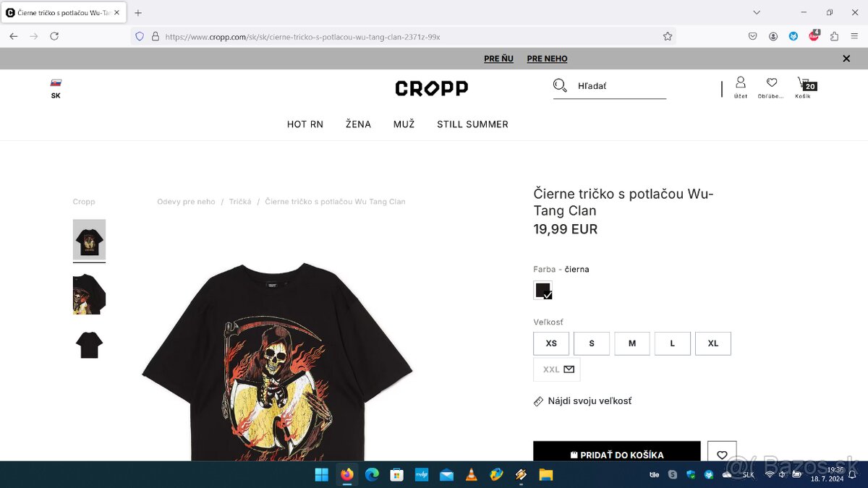The width and height of the screenshot is (868, 488).
Task: Open the Účet account icon
Action: (x=741, y=87)
